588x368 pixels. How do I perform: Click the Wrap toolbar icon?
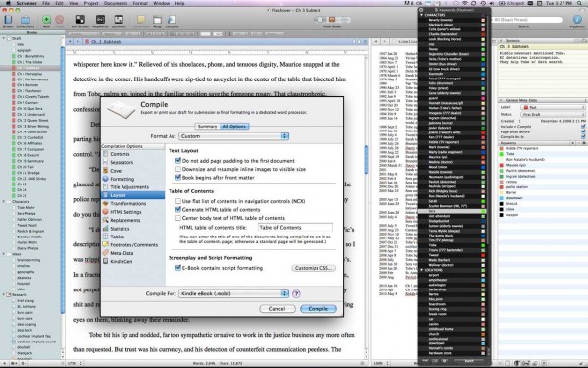point(157,20)
